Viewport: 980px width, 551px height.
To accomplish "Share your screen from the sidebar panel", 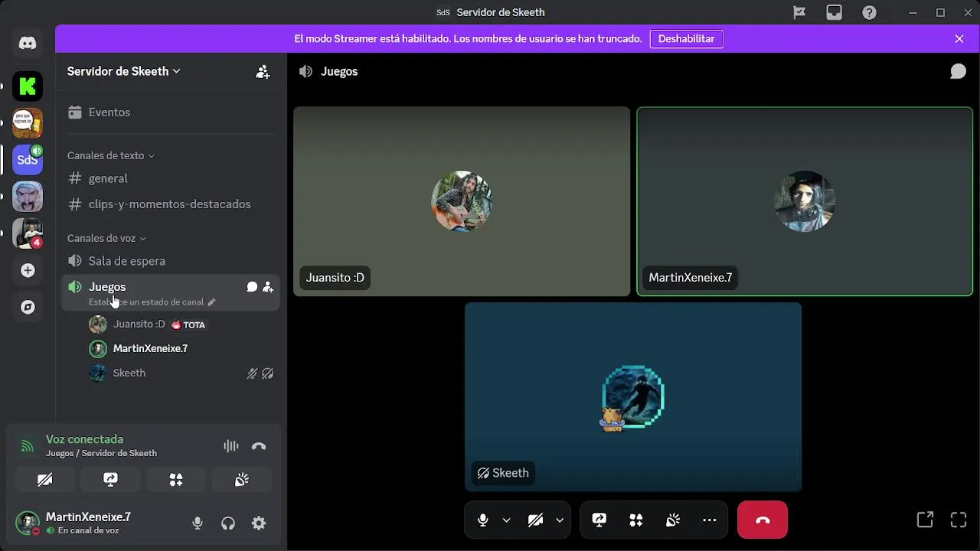I will pyautogui.click(x=110, y=480).
